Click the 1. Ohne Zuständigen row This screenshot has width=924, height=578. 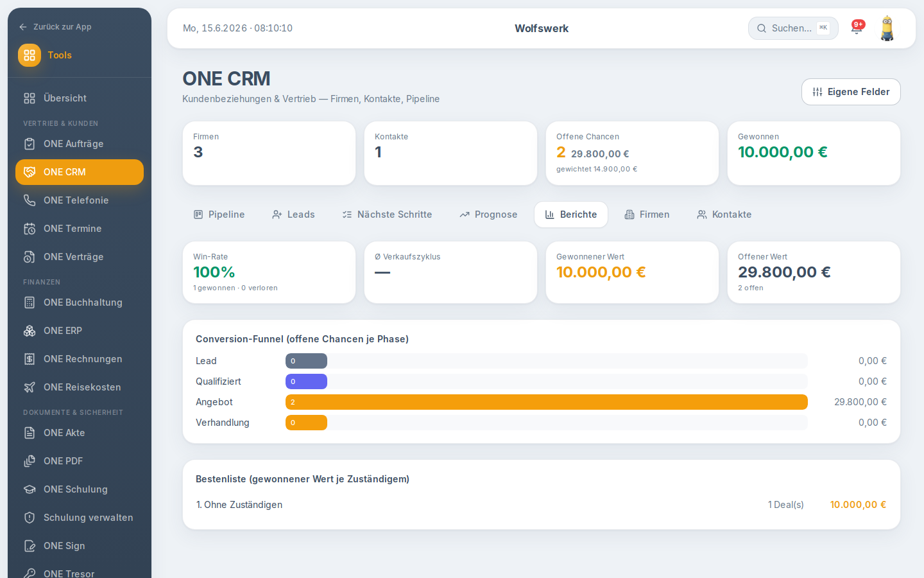(x=542, y=505)
